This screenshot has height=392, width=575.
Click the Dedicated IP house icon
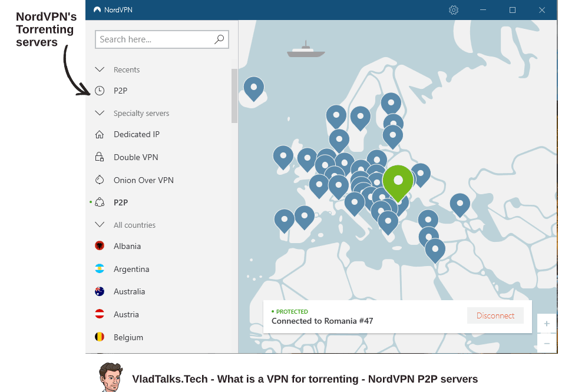(100, 134)
